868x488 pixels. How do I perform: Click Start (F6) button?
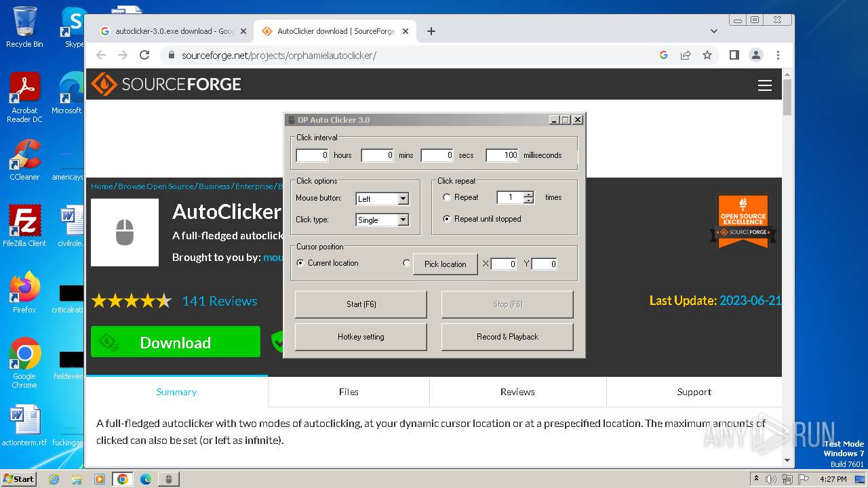pos(361,304)
